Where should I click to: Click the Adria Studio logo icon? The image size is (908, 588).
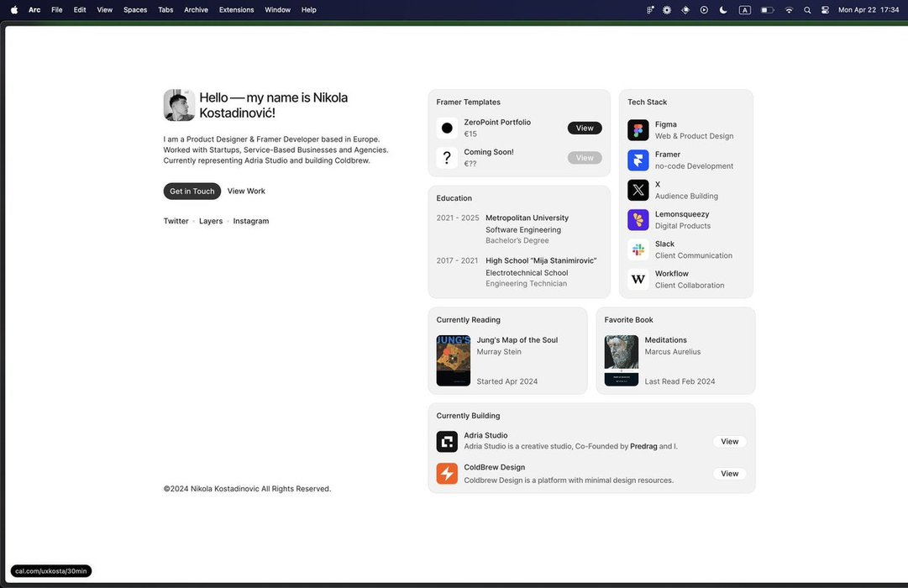(x=447, y=442)
